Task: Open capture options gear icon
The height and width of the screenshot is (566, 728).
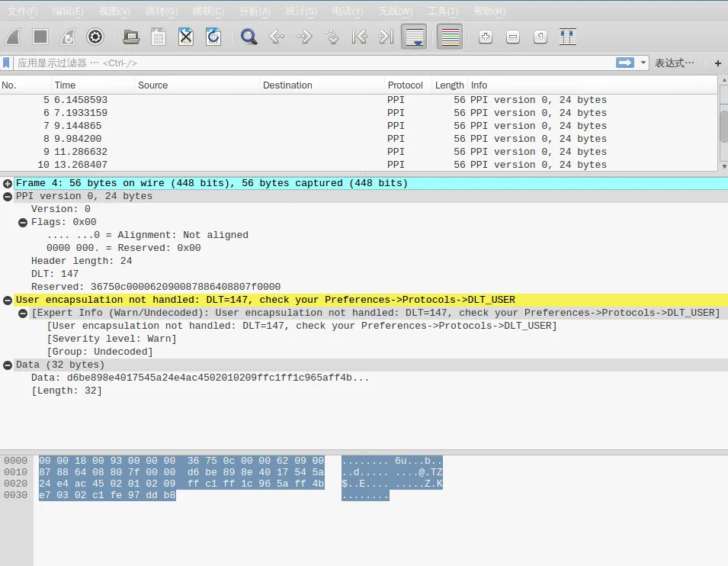Action: pyautogui.click(x=95, y=37)
